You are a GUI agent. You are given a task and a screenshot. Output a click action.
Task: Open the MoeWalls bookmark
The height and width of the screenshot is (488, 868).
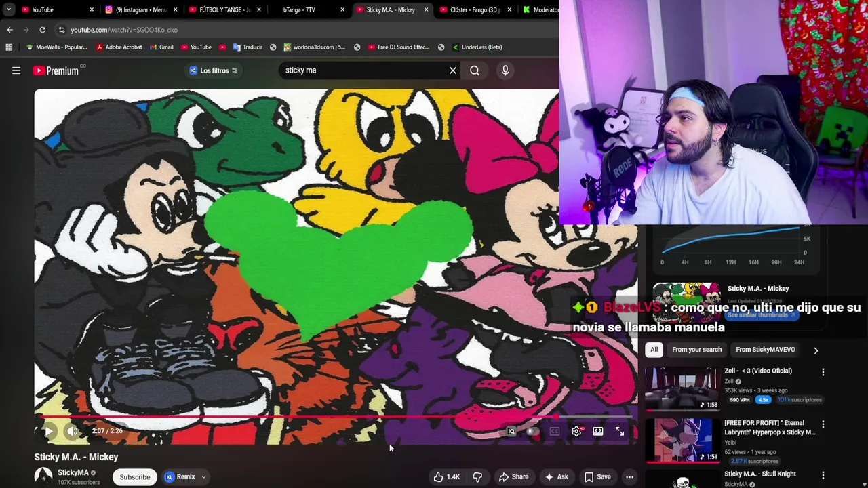[56, 47]
